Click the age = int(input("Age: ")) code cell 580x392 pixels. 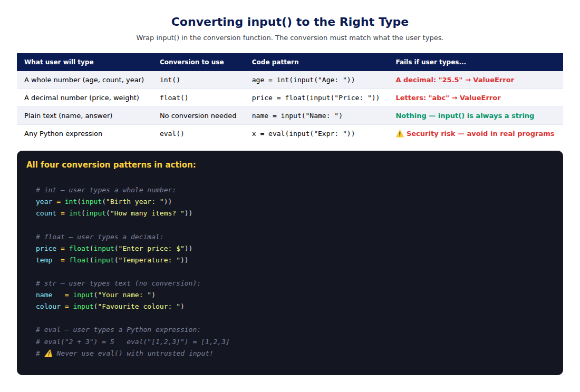click(x=303, y=80)
